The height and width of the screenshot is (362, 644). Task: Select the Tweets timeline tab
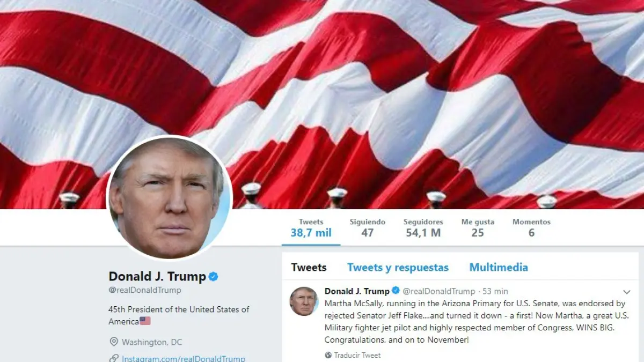[309, 267]
